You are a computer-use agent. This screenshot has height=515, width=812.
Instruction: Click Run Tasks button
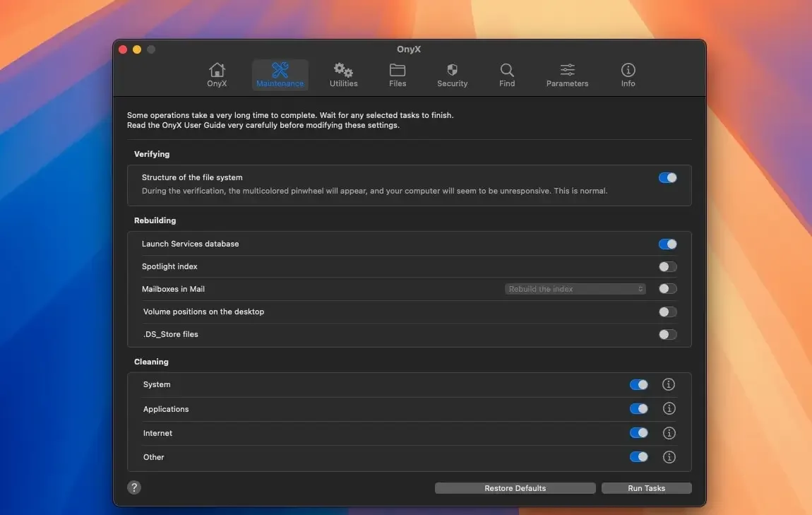[x=646, y=488]
